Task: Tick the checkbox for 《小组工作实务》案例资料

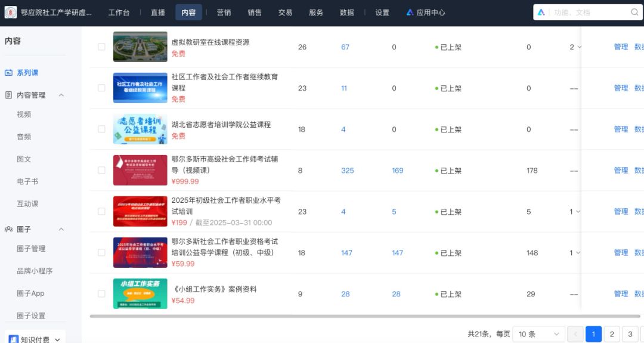Action: pos(101,294)
